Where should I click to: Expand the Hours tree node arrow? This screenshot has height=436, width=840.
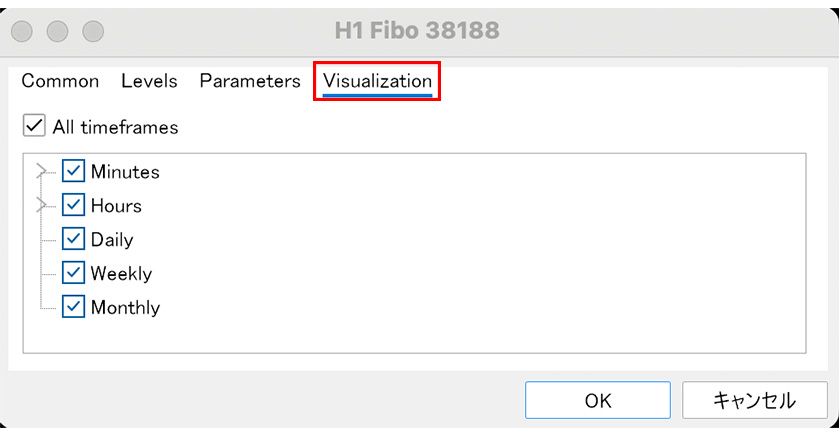[41, 206]
